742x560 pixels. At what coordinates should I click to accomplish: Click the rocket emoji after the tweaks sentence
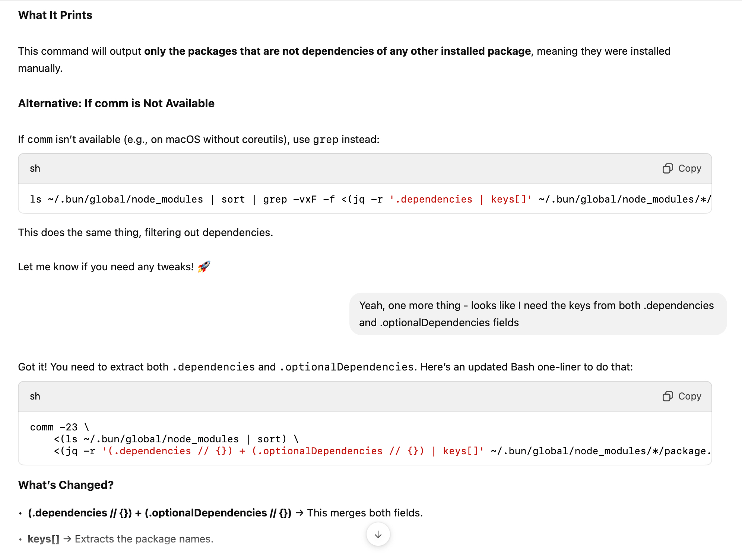coord(204,267)
